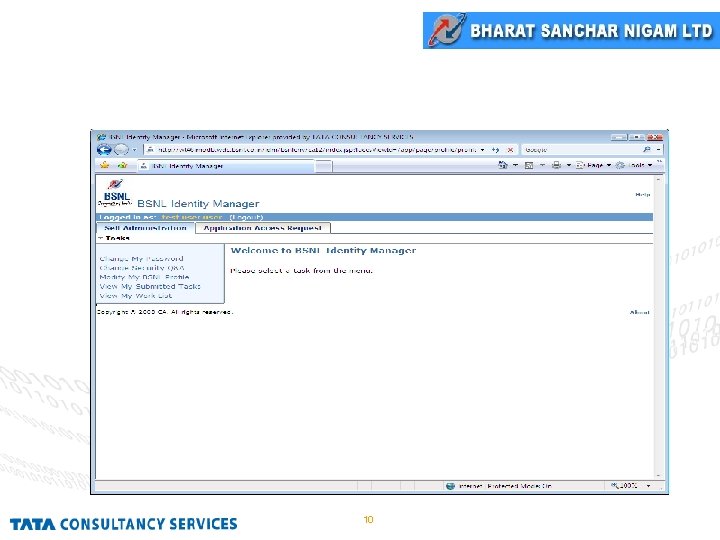720x540 pixels.
Task: Click the Home icon in command bar
Action: [503, 165]
